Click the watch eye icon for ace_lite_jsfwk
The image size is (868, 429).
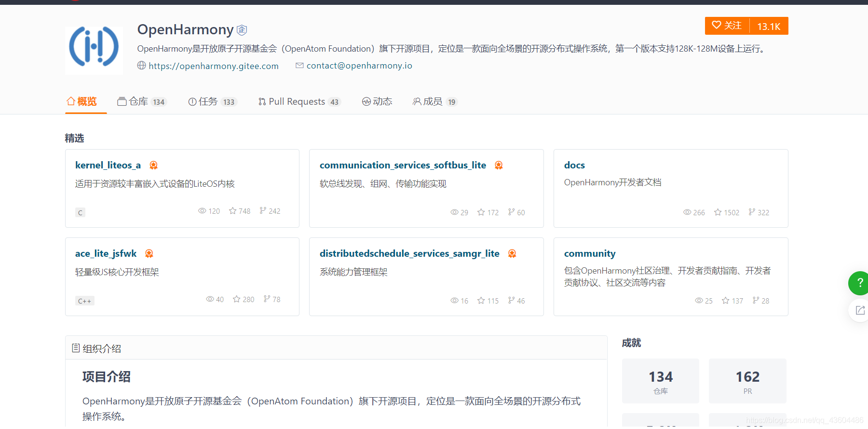click(210, 299)
